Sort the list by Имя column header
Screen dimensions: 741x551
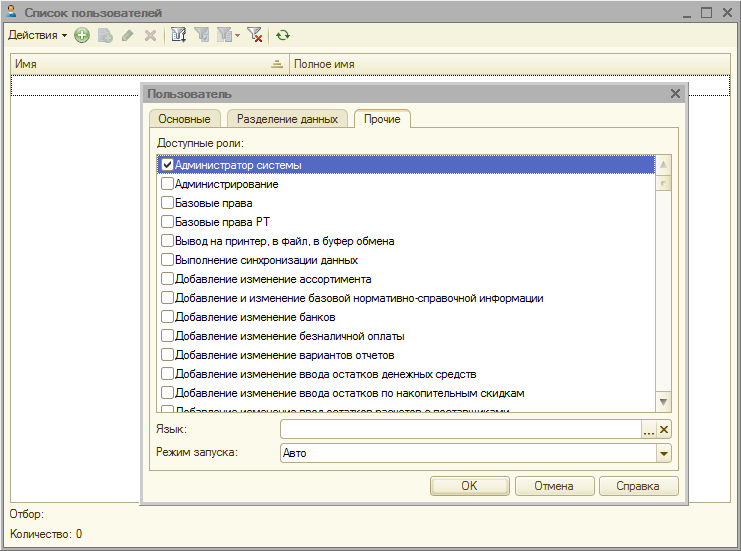[140, 64]
